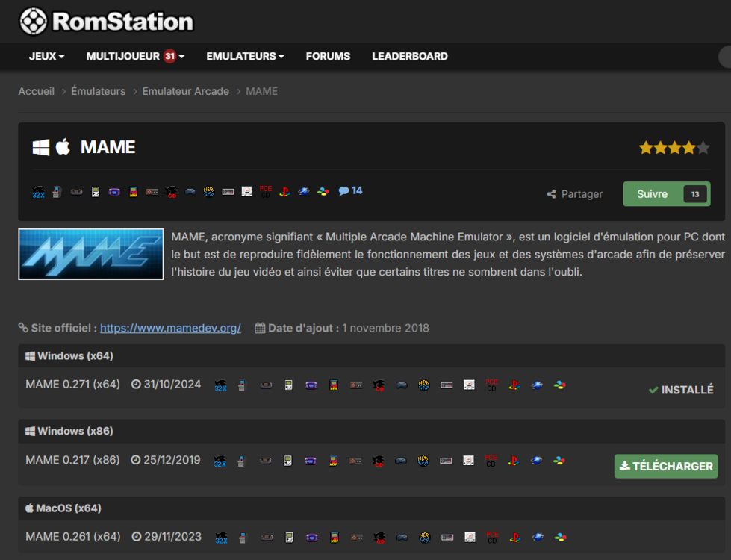Screen dimensions: 731x560
Task: Click the PCE CD icon in MAME 0.217 row
Action: point(491,461)
